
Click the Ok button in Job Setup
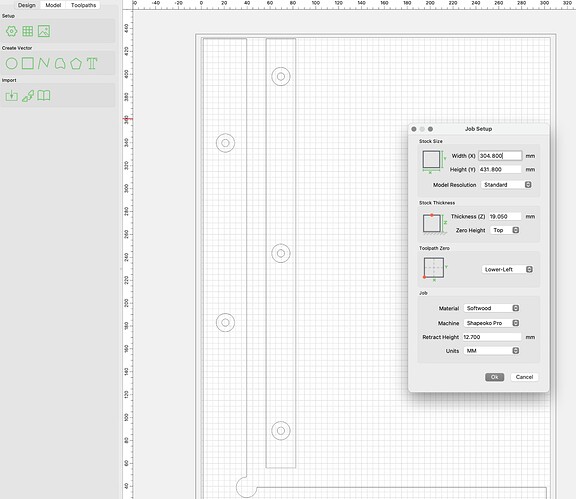494,377
